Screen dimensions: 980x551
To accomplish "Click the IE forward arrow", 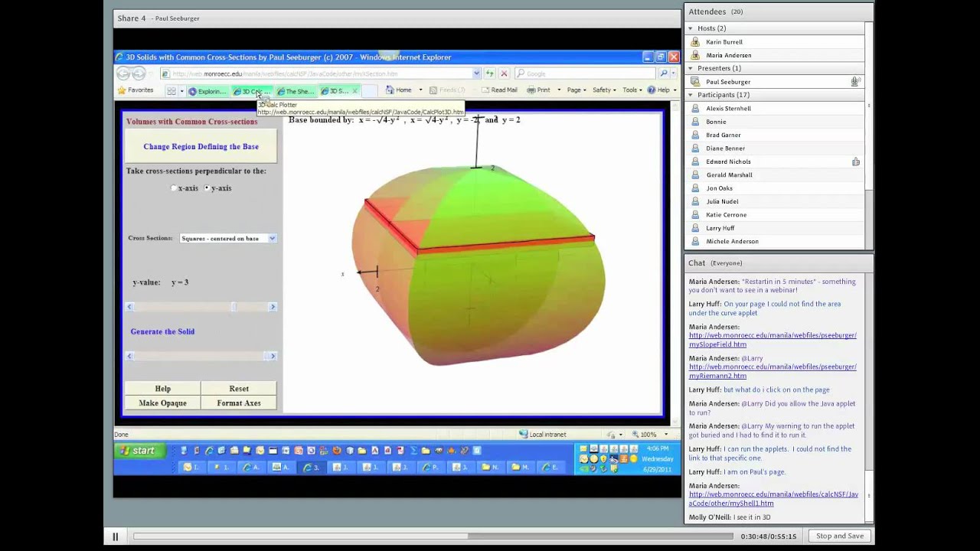I will coord(139,73).
